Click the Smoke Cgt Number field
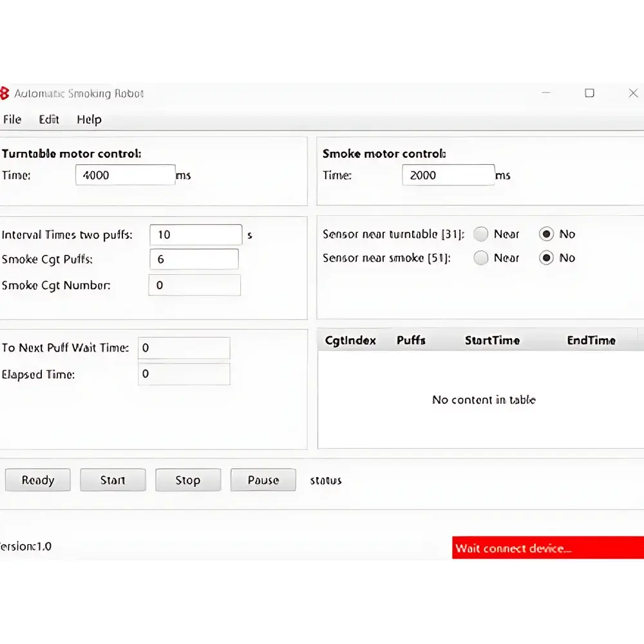The image size is (644, 644). pyautogui.click(x=194, y=285)
